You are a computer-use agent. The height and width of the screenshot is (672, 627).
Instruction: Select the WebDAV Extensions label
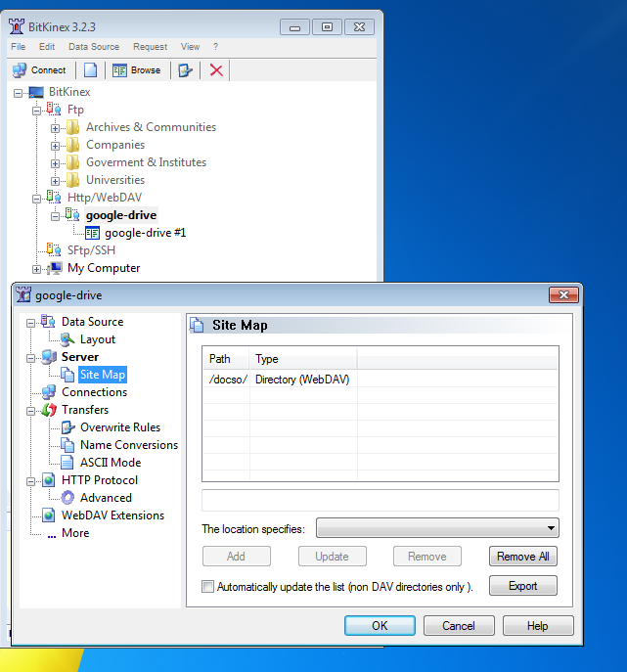[112, 515]
